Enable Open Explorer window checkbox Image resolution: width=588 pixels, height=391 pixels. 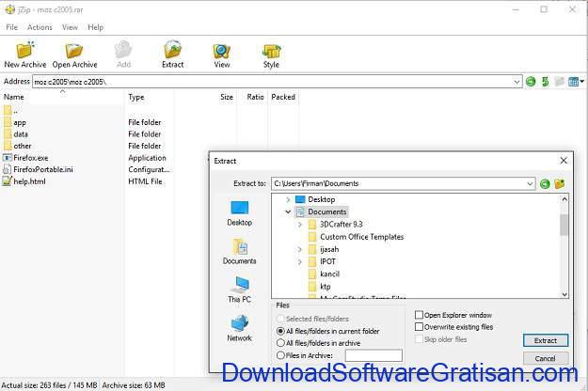click(419, 315)
